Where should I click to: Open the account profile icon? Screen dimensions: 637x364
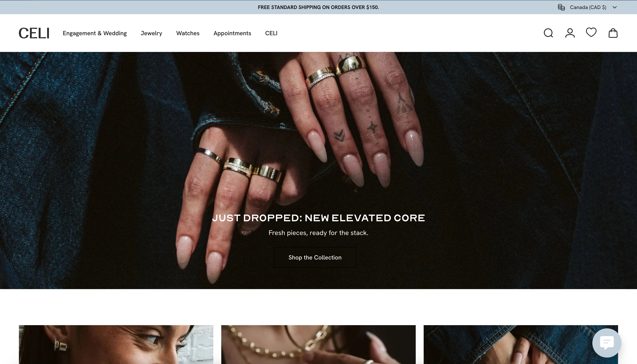pos(570,33)
